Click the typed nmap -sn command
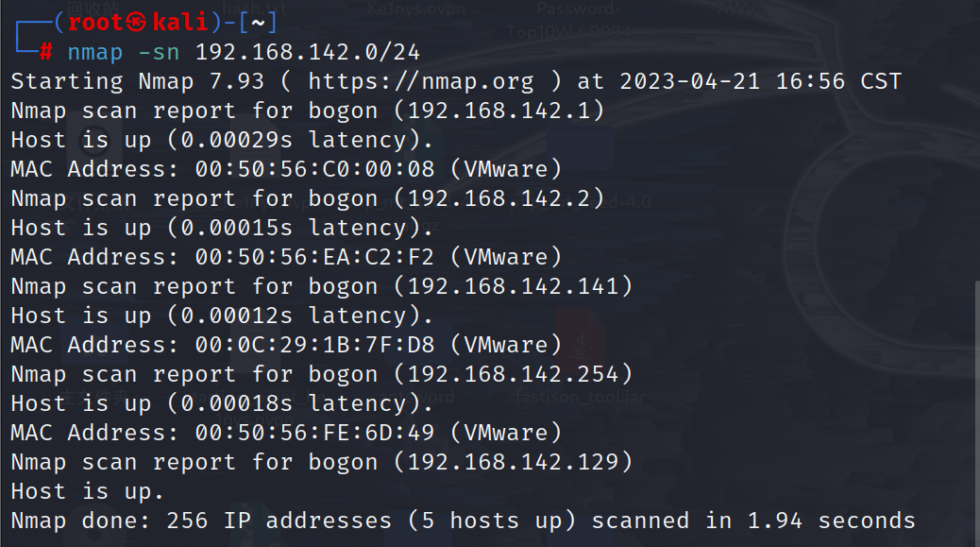The image size is (980, 547). [123, 51]
